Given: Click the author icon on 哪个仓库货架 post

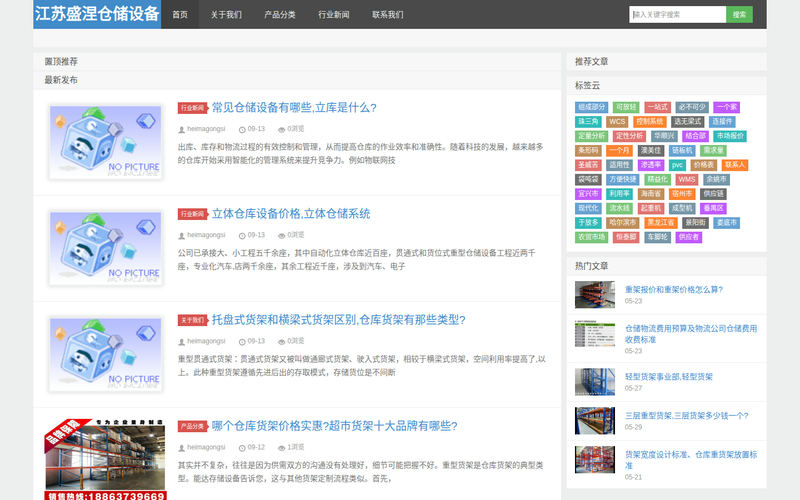Looking at the screenshot, I should pyautogui.click(x=181, y=448).
